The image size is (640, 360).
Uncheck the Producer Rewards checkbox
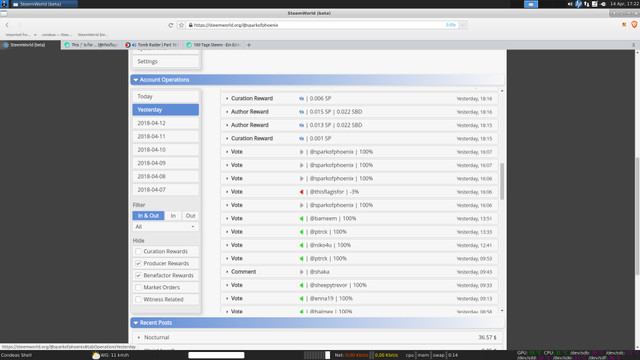point(138,263)
